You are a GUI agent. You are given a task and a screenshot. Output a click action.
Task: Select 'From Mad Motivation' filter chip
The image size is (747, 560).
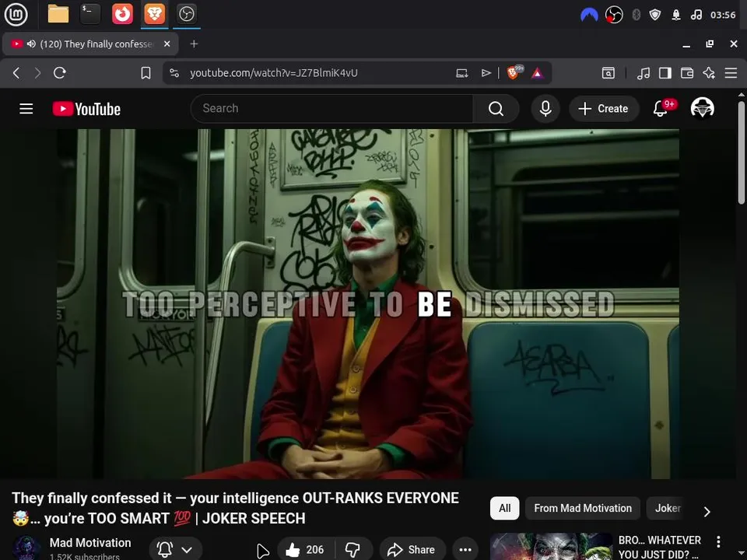(x=583, y=508)
